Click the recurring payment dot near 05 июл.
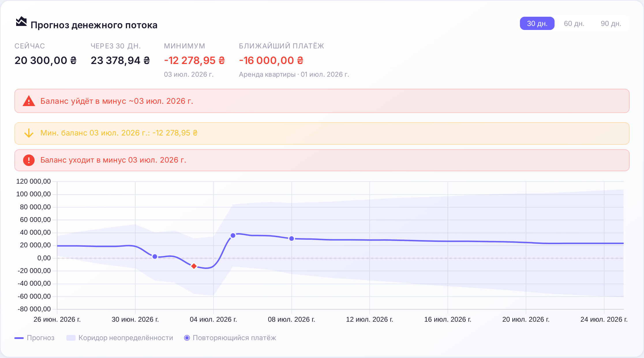This screenshot has height=358, width=644. (x=233, y=235)
